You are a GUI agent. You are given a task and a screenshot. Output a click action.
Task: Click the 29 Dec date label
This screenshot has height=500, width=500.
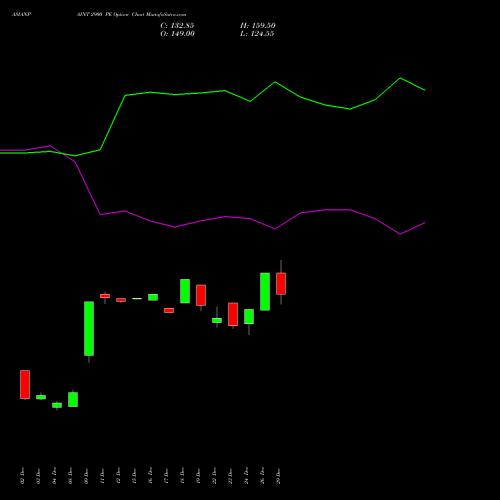click(x=278, y=476)
